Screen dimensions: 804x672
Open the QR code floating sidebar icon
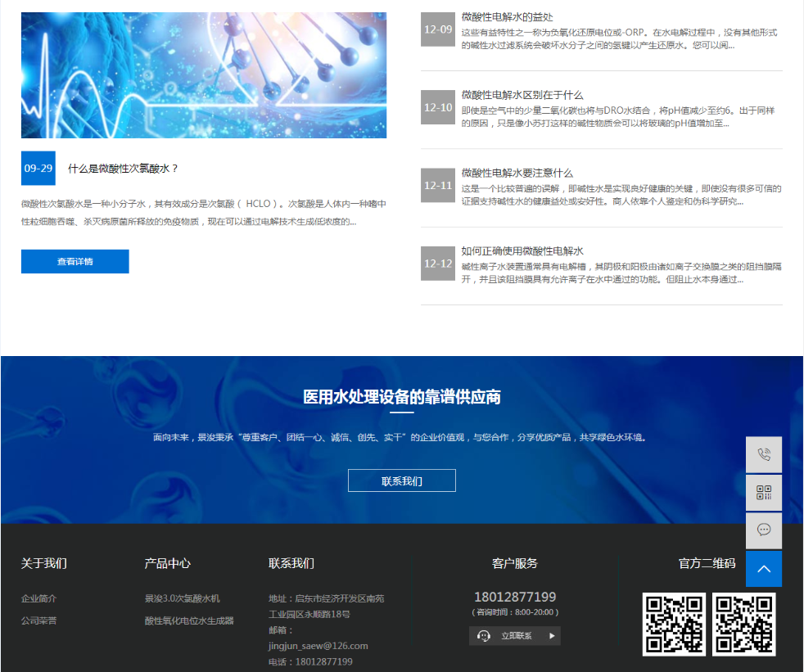coord(764,493)
